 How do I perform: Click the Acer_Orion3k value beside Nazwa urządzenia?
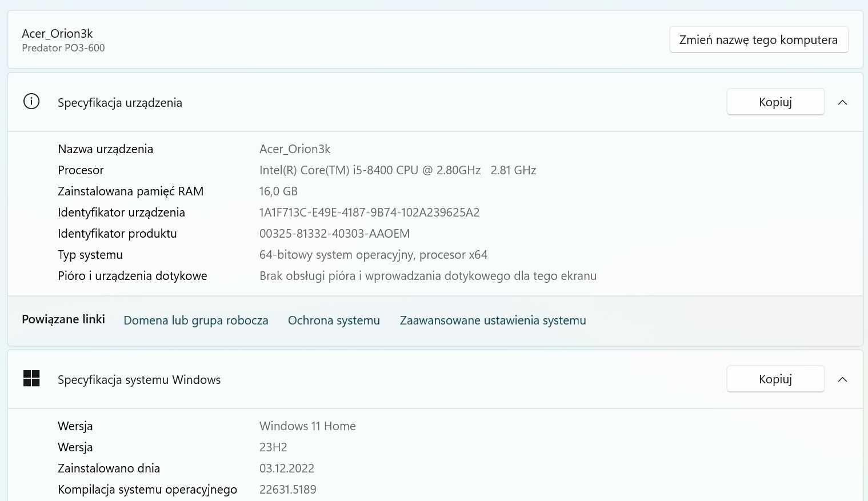(295, 149)
